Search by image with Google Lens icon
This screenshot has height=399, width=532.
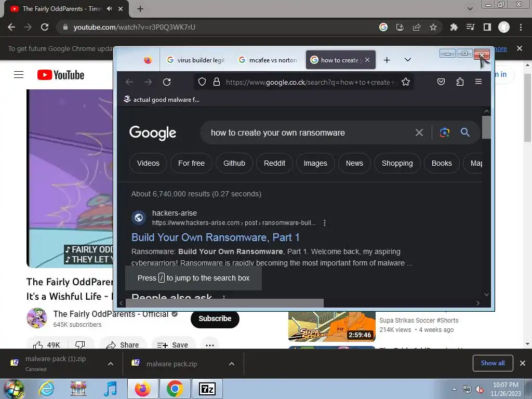[x=445, y=132]
